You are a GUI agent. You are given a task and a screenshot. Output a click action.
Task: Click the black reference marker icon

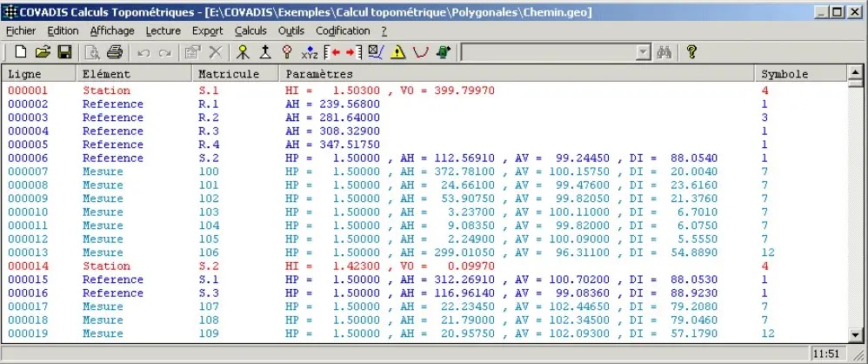click(265, 52)
